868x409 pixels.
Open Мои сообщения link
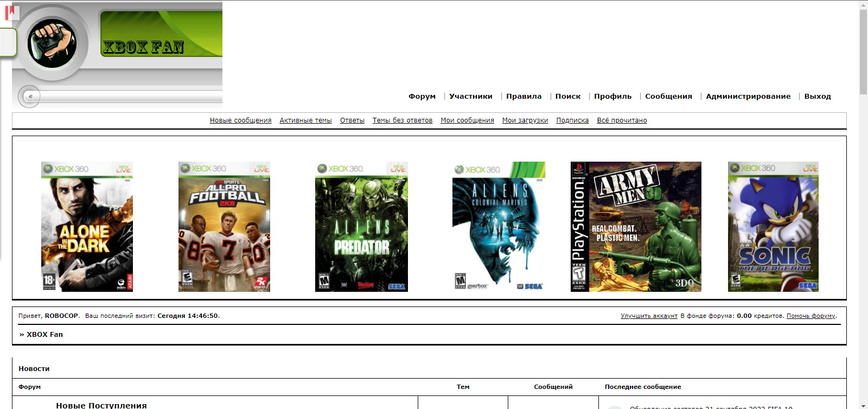pyautogui.click(x=467, y=120)
